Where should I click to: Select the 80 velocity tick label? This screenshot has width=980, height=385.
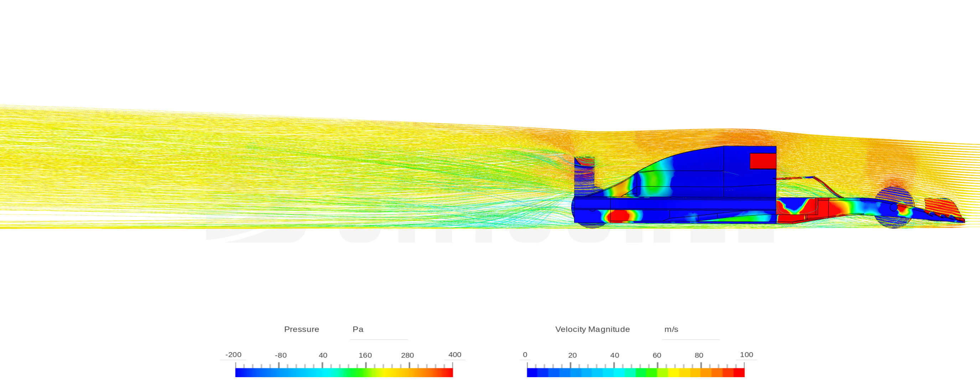click(x=699, y=355)
